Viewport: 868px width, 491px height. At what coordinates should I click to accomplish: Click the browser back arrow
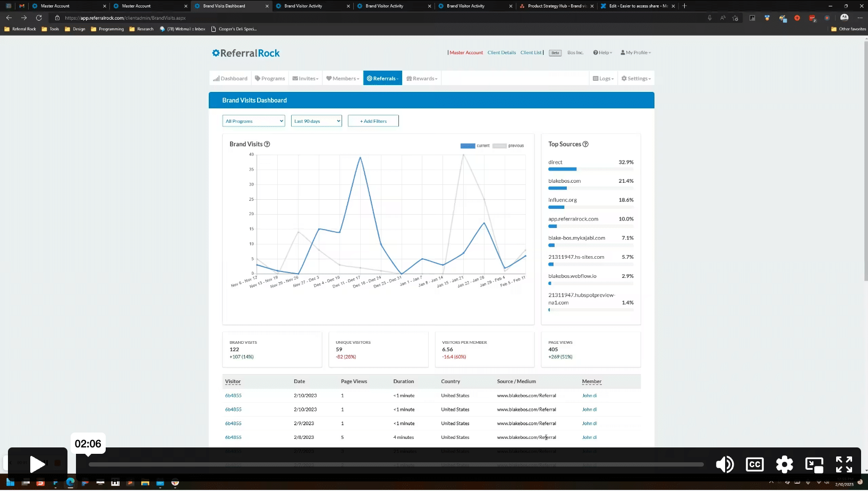9,18
